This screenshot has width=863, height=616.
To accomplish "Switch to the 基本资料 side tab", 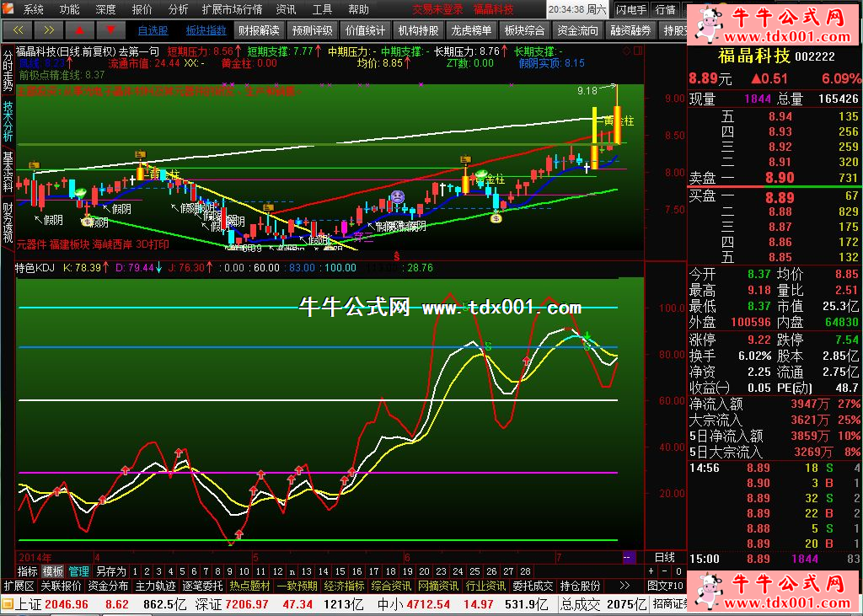I will coord(8,171).
